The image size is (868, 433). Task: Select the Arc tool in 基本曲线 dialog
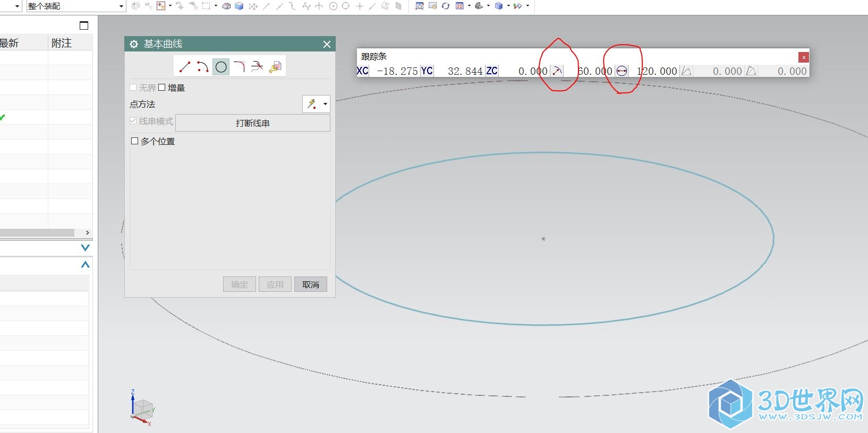[x=202, y=67]
